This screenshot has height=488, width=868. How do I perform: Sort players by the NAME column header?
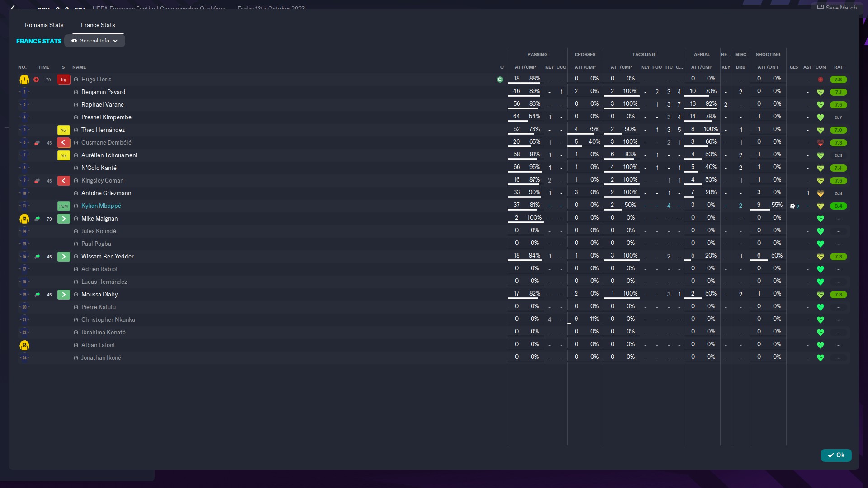click(x=79, y=67)
